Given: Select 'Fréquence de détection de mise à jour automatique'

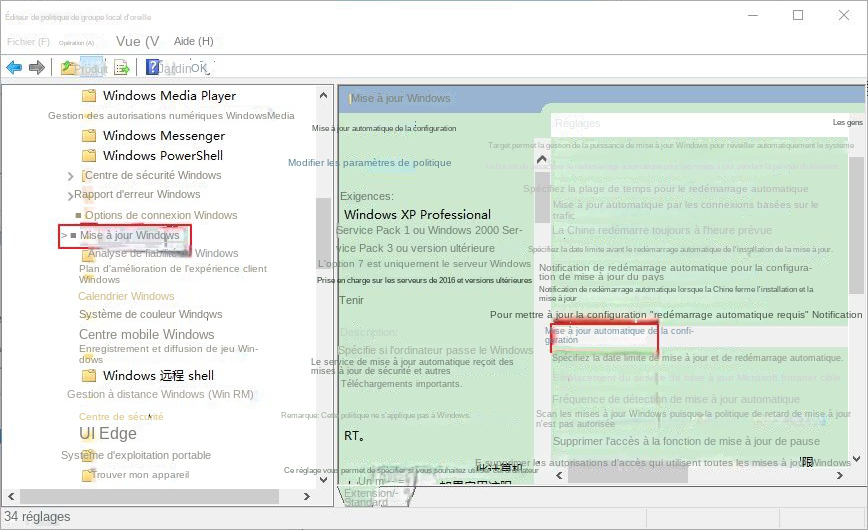Looking at the screenshot, I should pyautogui.click(x=676, y=399).
